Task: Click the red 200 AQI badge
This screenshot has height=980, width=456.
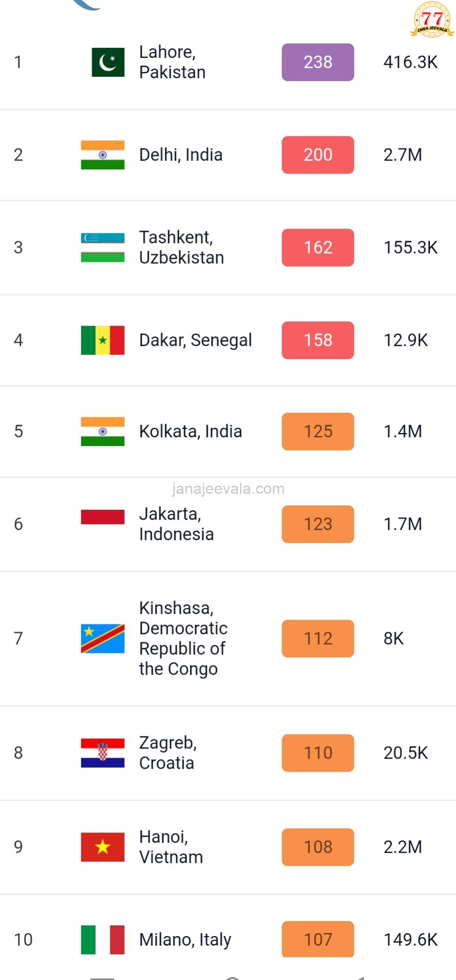Action: 318,155
